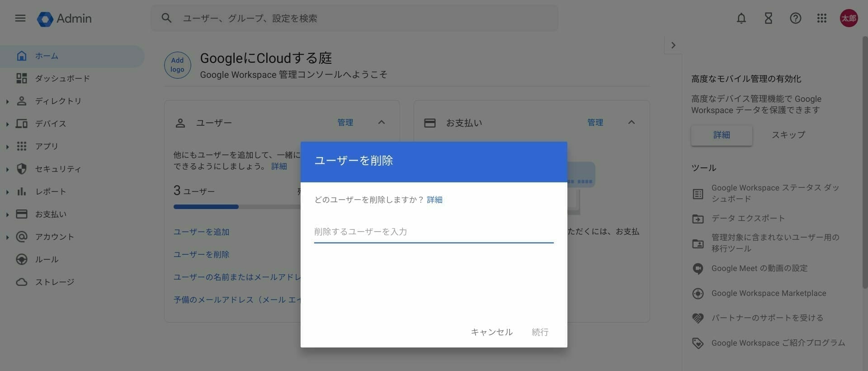Click 続行 in the delete dialog
This screenshot has width=868, height=371.
540,332
